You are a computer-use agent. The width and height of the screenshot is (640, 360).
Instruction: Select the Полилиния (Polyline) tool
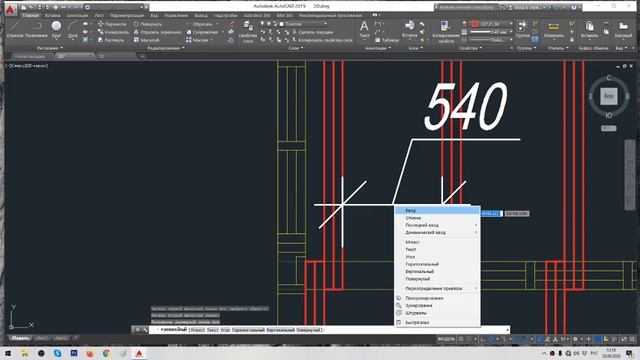(36, 30)
